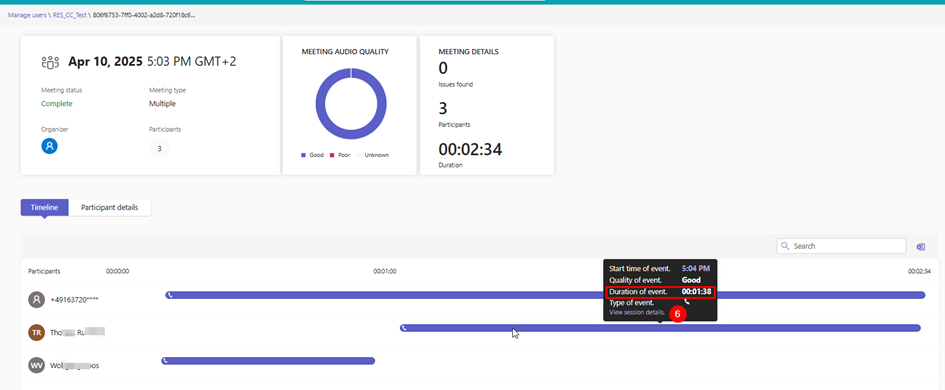
Task: Click the audio quality donut chart
Action: [x=351, y=104]
